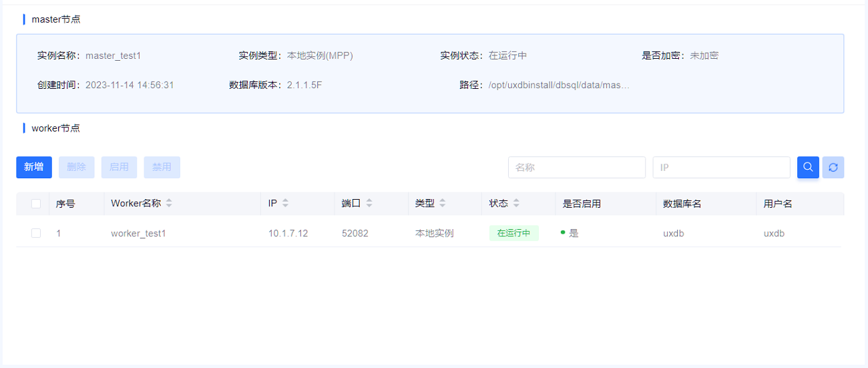Click green enabled dot for worker_test1
This screenshot has width=868, height=368.
pyautogui.click(x=563, y=233)
